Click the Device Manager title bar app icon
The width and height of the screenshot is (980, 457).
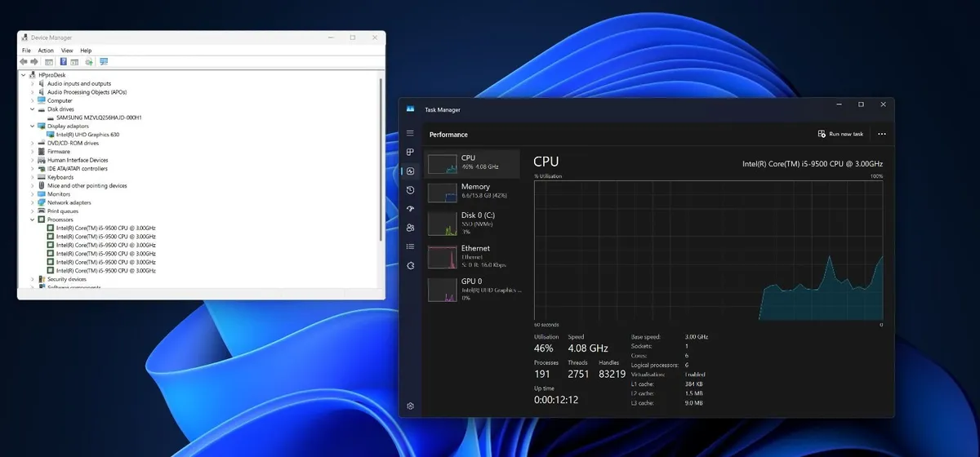click(24, 38)
